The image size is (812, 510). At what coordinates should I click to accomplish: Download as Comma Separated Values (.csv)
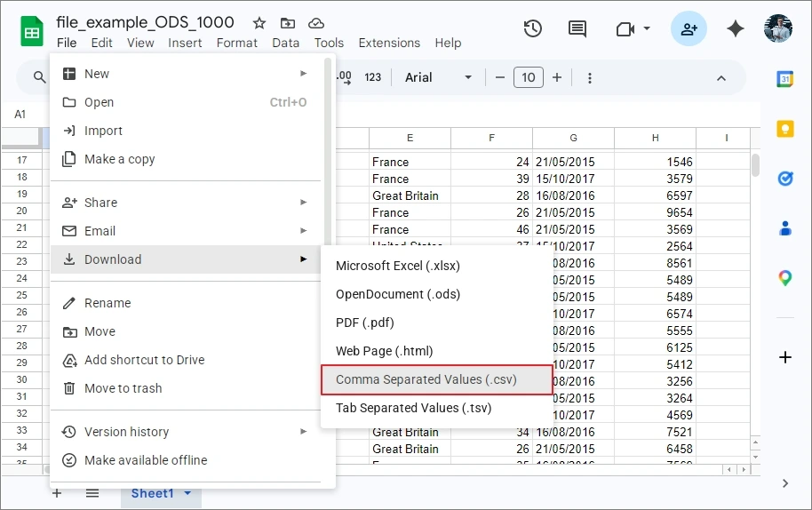[x=436, y=380]
